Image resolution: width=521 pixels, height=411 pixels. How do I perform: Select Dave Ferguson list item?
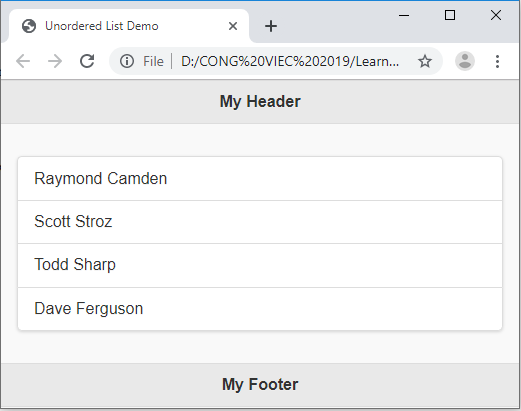click(x=260, y=309)
